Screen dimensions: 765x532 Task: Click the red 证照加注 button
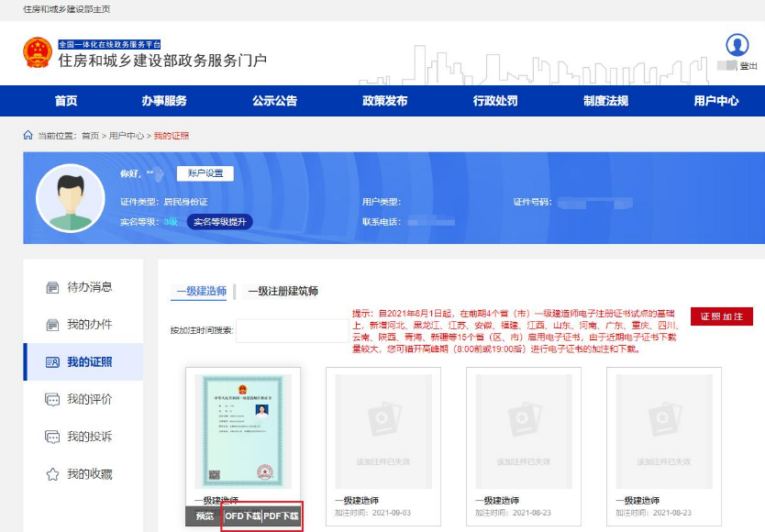click(722, 316)
